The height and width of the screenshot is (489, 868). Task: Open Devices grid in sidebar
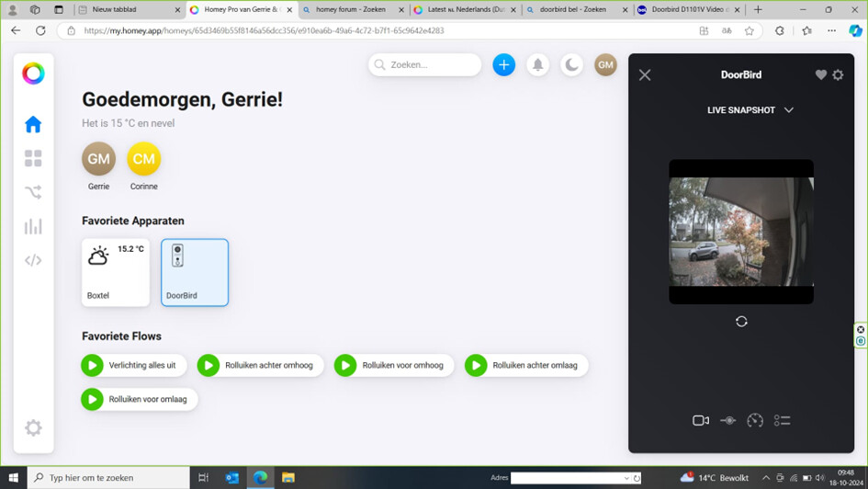(x=33, y=158)
